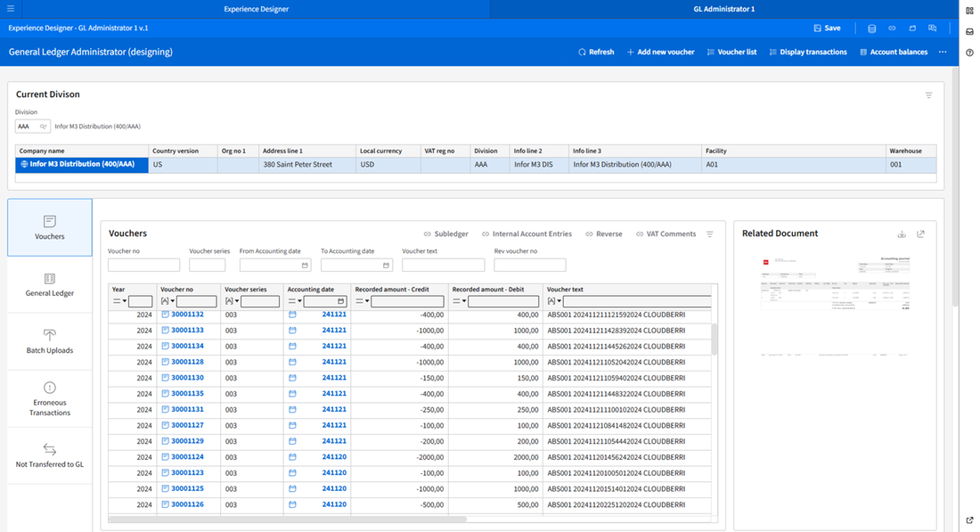Switch to the Experience Designer tab

(257, 9)
